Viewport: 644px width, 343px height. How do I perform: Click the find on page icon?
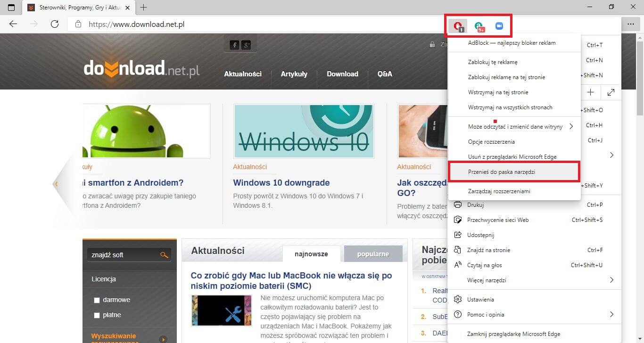click(457, 250)
